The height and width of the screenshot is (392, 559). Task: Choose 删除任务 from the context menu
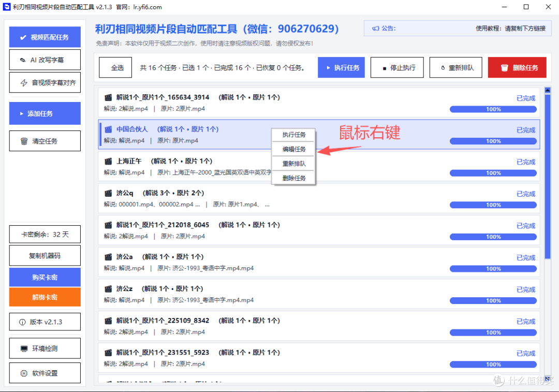(x=294, y=178)
